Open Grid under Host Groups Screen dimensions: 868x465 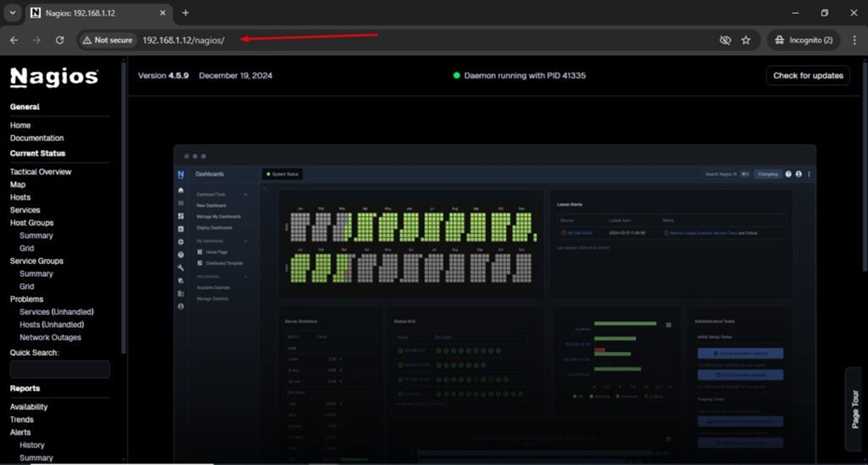pos(27,248)
